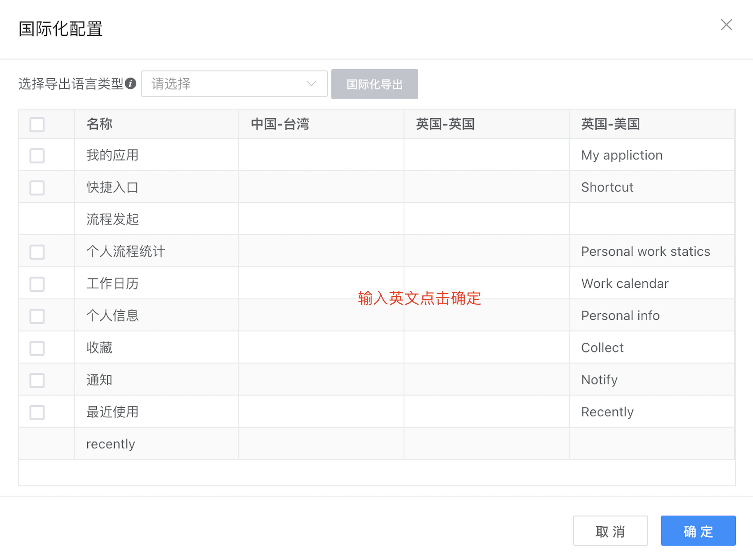Check the 最近使用 row checkbox

37,412
